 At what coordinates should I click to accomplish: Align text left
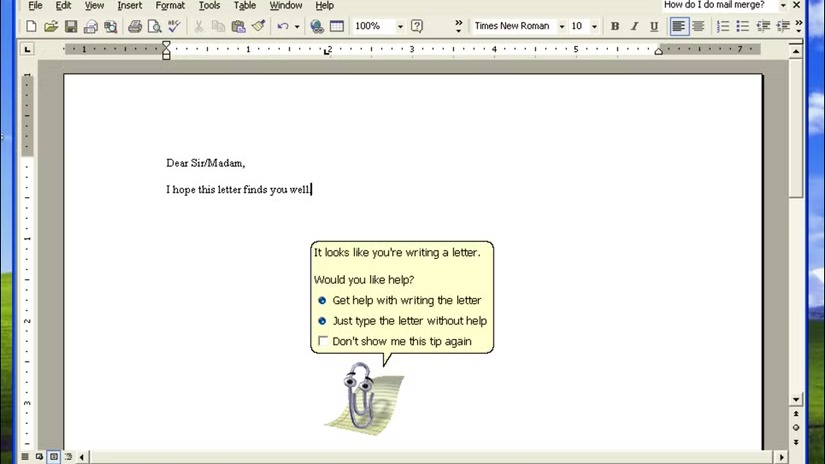679,26
